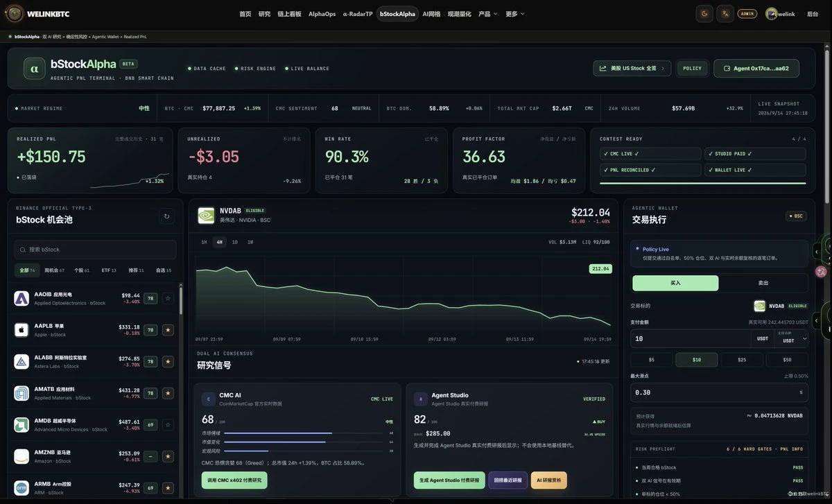Open the ARM ARMB logo
Viewport: 832px width, 504px height.
(x=21, y=488)
